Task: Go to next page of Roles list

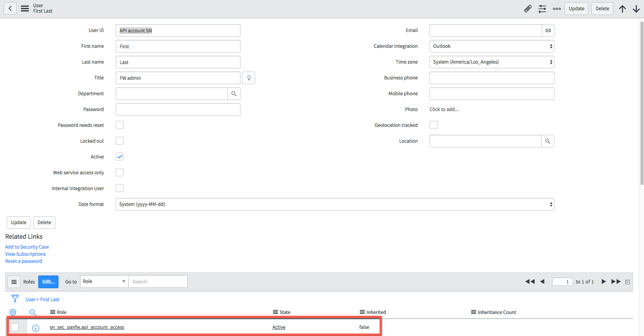Action: tap(604, 281)
